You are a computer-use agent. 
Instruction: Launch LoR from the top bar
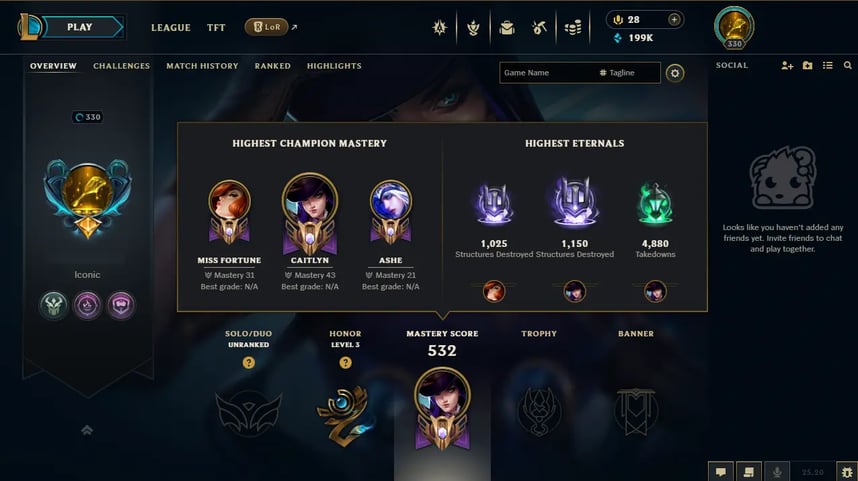coord(266,27)
